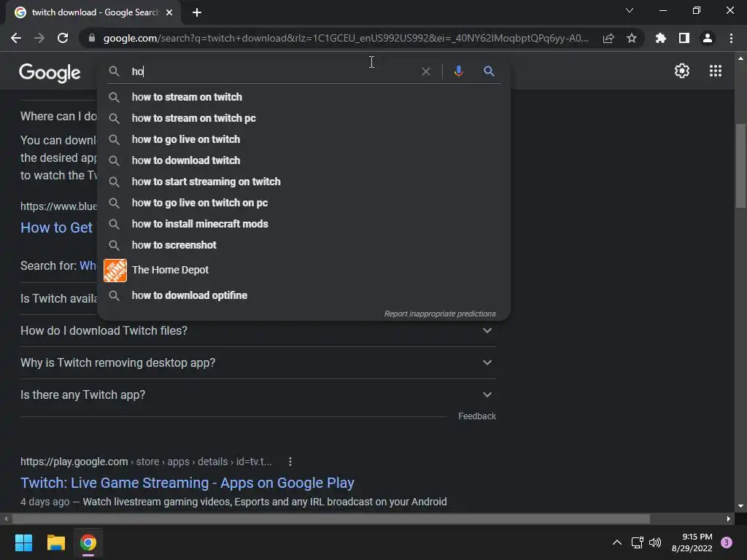Select suggestion "how to download twitch"
Image resolution: width=747 pixels, height=560 pixels.
coord(304,160)
